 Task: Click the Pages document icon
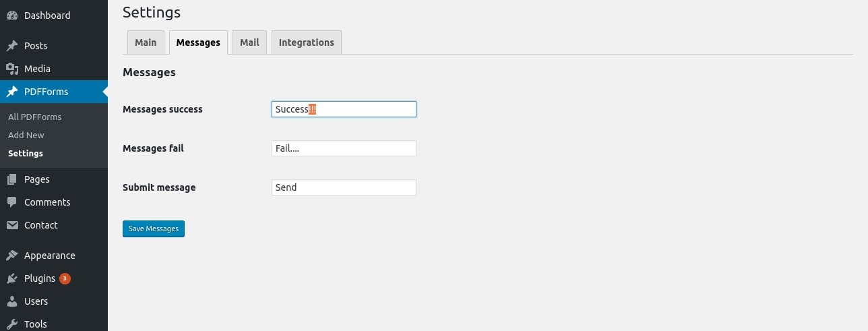pyautogui.click(x=12, y=179)
